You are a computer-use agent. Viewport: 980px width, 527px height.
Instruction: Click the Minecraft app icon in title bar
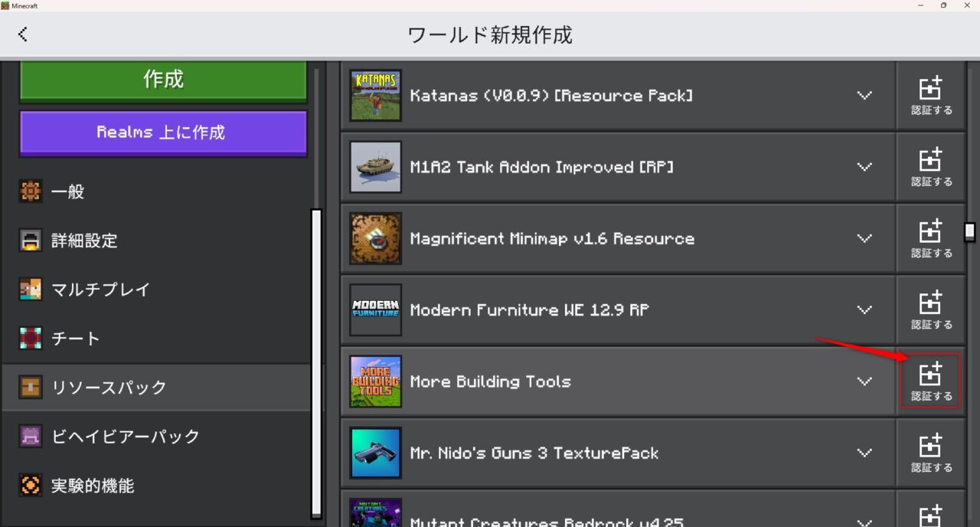[x=5, y=5]
